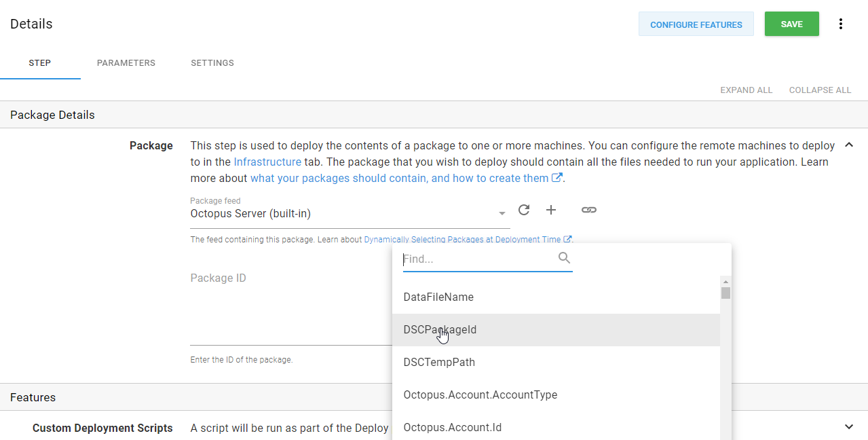Image resolution: width=868 pixels, height=440 pixels.
Task: Click Collapse All
Action: (x=820, y=90)
